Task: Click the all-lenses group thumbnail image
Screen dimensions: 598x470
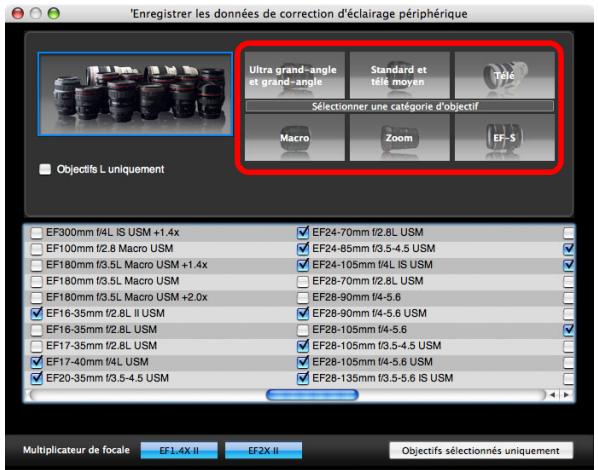Action: pyautogui.click(x=135, y=94)
